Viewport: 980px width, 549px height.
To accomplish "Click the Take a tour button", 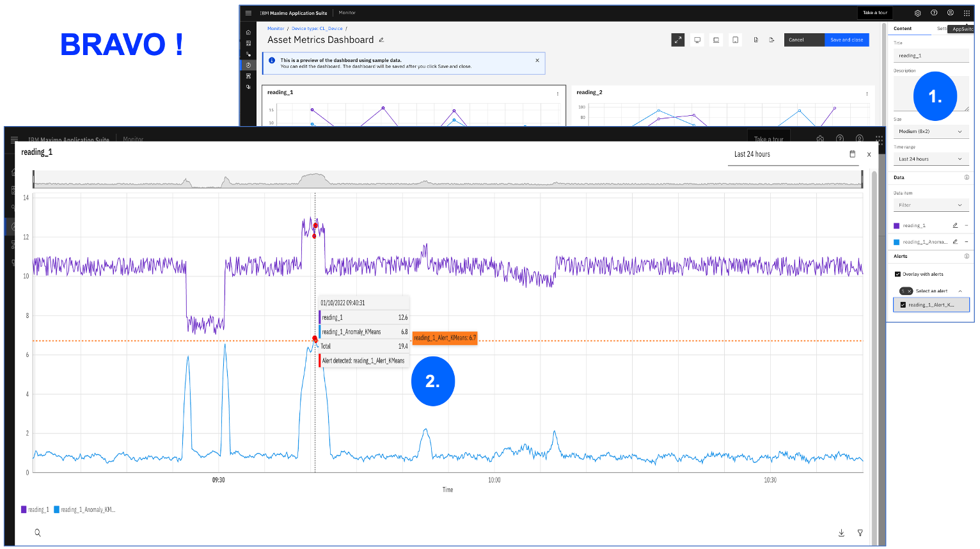I will 875,13.
